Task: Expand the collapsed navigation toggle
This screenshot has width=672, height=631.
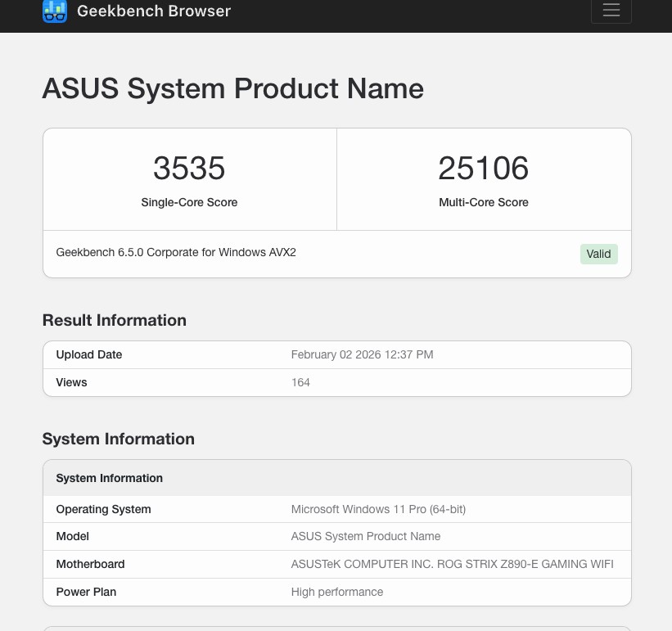Action: (611, 11)
